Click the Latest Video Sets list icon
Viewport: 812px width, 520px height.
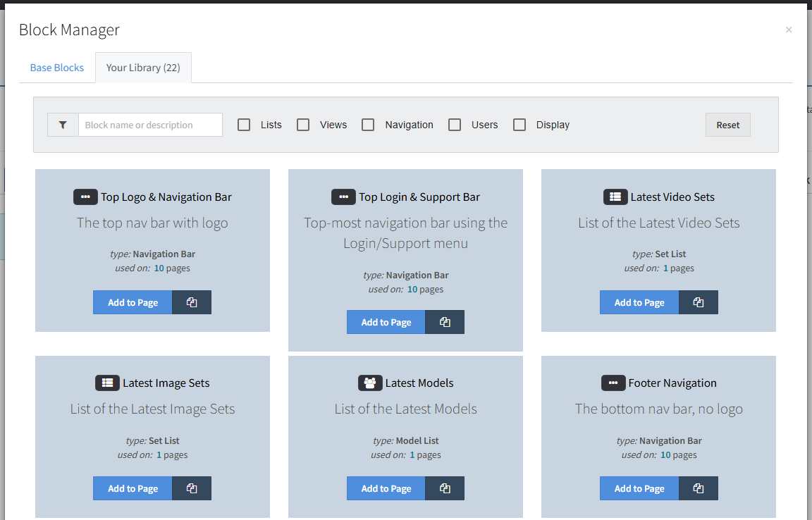615,197
